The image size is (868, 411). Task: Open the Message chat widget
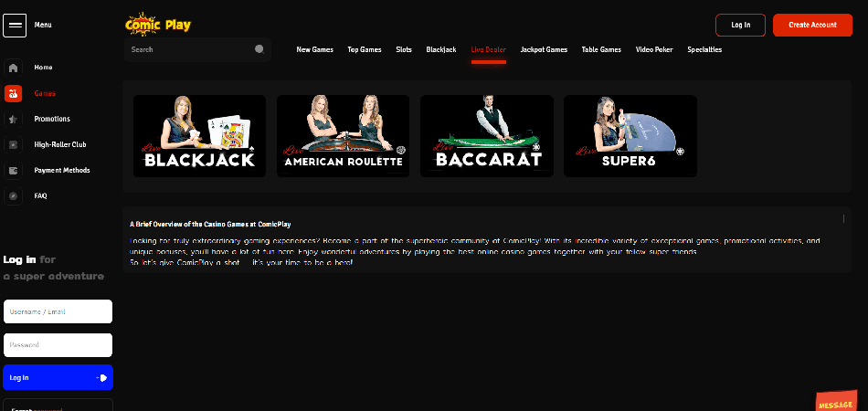click(835, 402)
